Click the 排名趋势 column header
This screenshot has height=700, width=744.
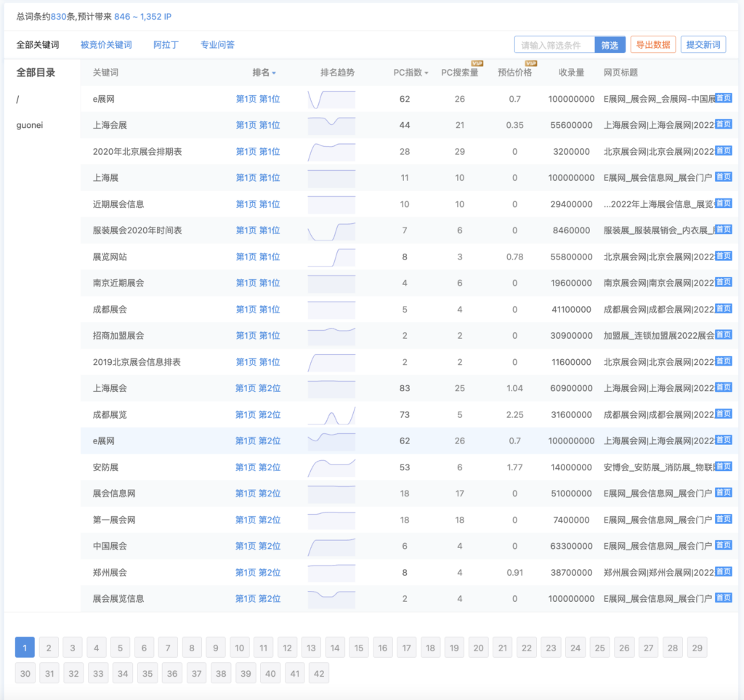point(337,73)
